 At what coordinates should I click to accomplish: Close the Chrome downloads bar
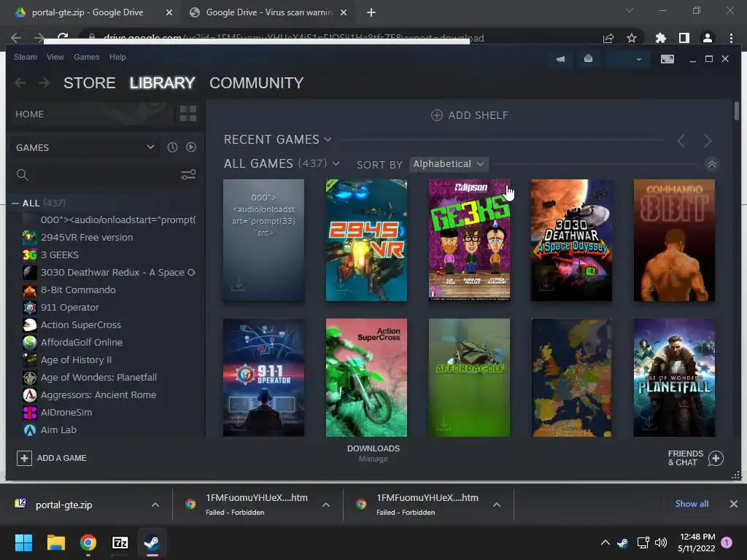734,504
